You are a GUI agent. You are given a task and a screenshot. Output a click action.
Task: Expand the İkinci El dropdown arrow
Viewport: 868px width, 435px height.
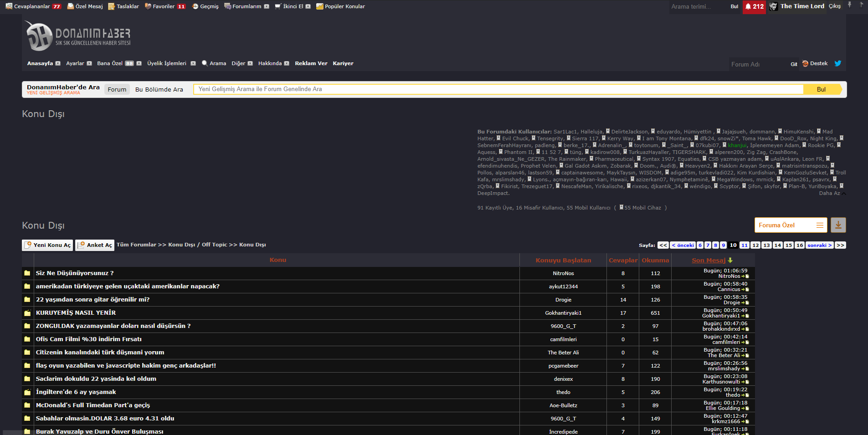(308, 6)
